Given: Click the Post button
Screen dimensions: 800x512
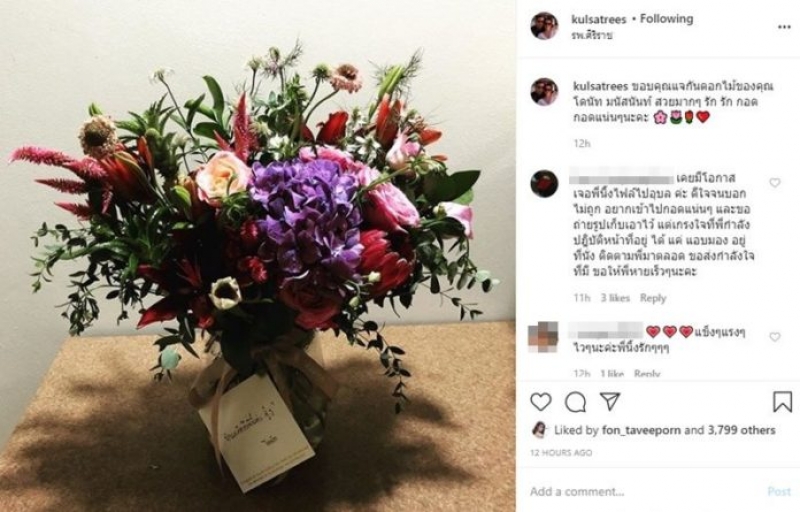Looking at the screenshot, I should [x=779, y=492].
